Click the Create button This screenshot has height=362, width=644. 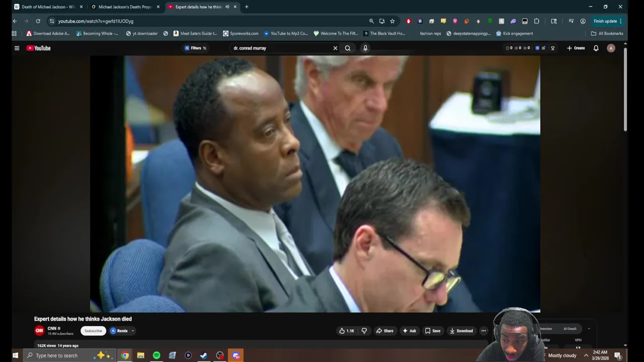pos(576,48)
